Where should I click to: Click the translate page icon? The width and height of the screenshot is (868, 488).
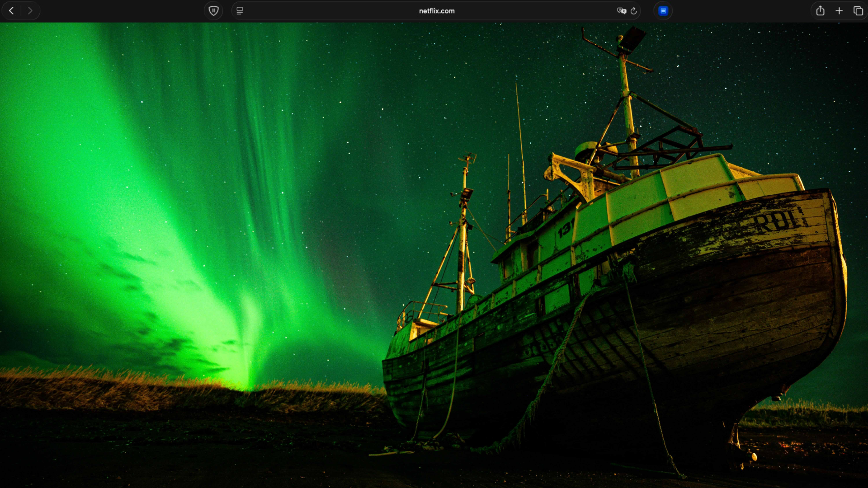pyautogui.click(x=621, y=11)
